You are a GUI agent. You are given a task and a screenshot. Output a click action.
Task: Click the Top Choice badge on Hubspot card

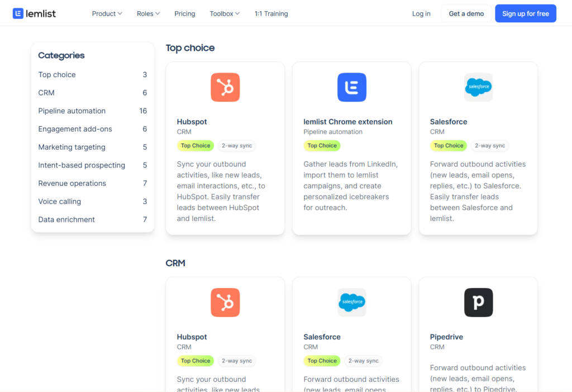pos(195,145)
